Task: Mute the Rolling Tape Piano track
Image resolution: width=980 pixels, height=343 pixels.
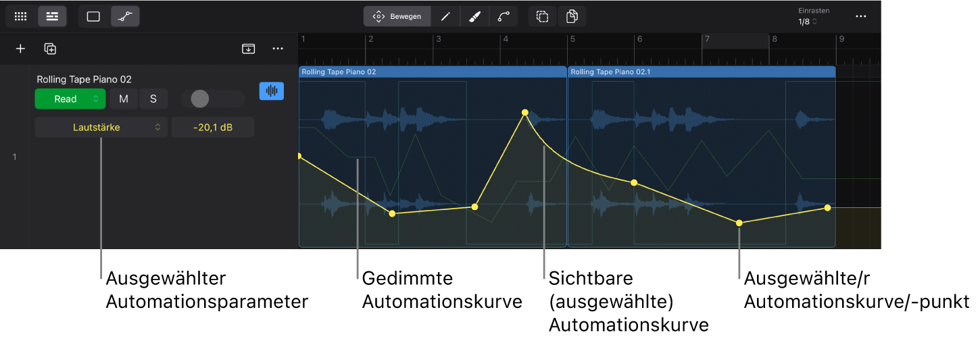Action: (124, 99)
